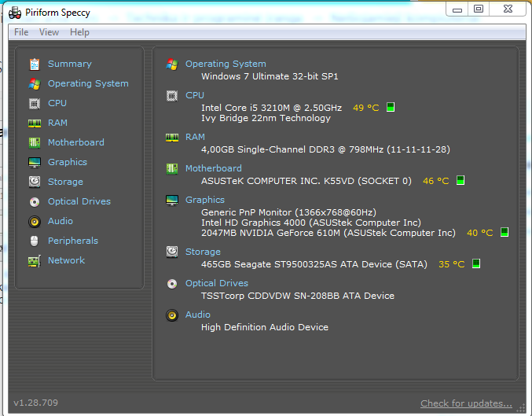Click the Check for updates link
This screenshot has height=416, width=532.
(466, 403)
